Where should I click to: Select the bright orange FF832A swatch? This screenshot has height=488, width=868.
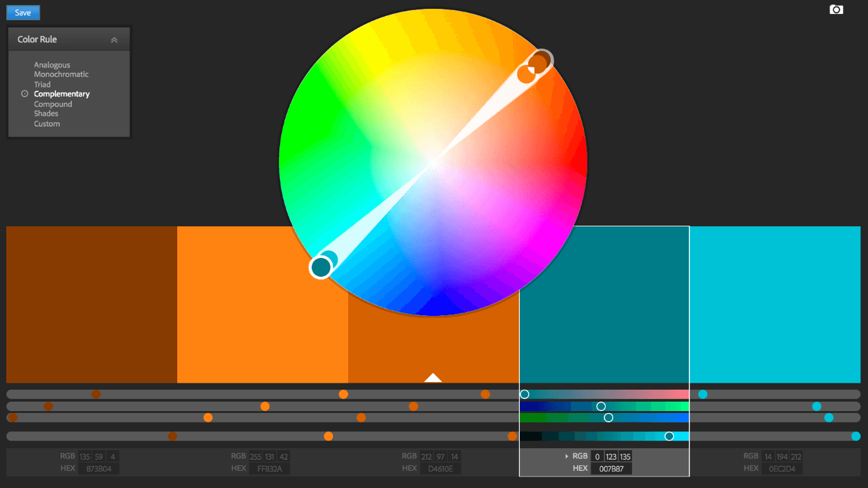tap(262, 305)
